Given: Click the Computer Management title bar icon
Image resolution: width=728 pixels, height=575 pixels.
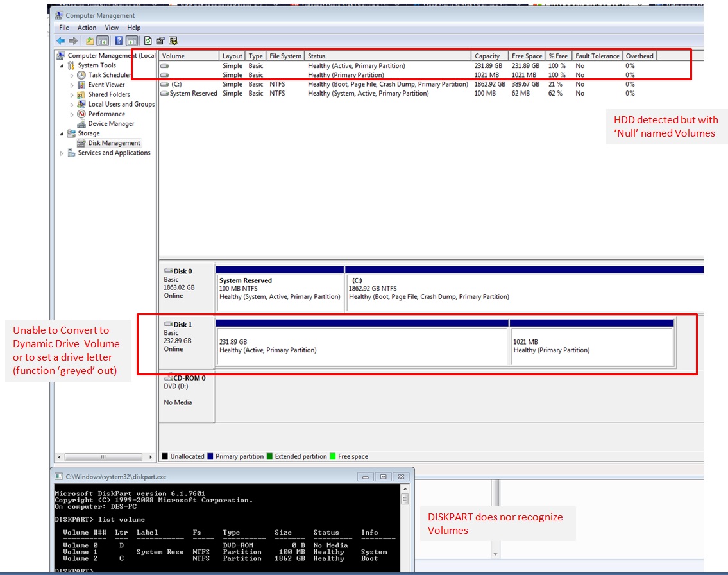Looking at the screenshot, I should [x=60, y=15].
